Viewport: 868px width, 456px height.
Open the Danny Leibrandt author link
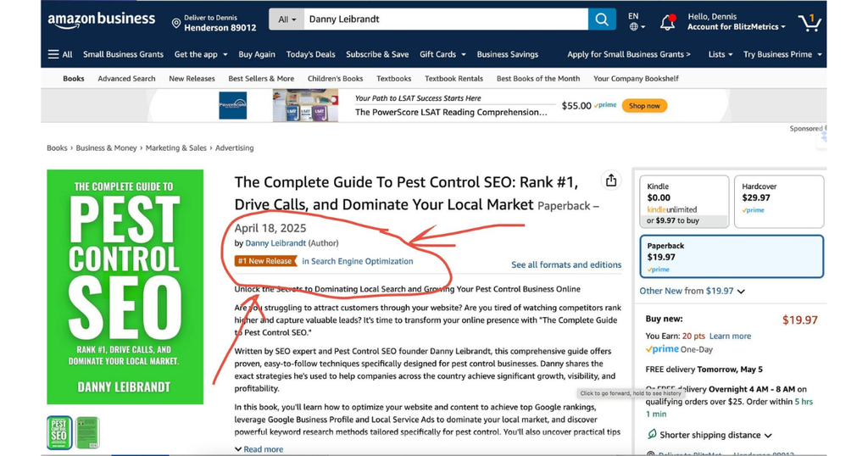coord(275,243)
